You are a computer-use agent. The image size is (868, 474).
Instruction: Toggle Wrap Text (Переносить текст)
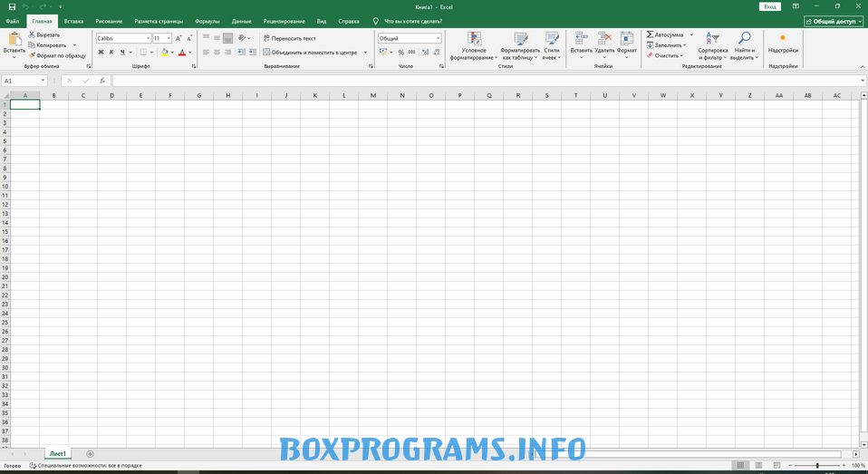(x=290, y=38)
